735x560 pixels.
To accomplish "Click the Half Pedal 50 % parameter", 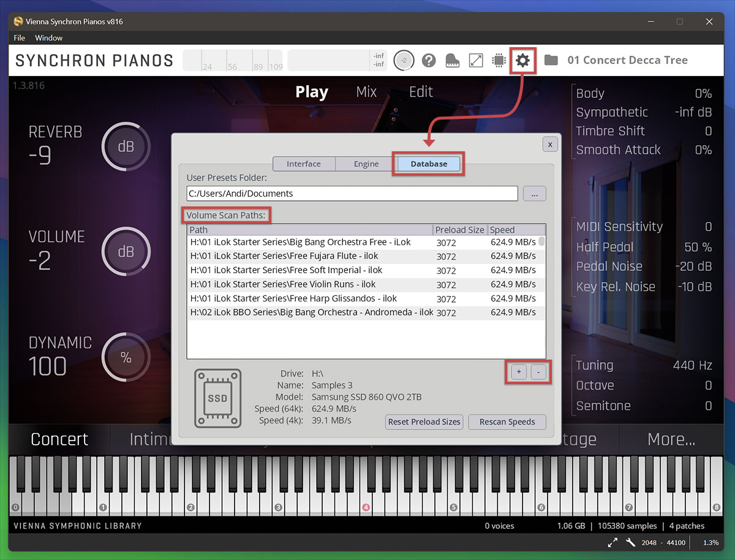I will pyautogui.click(x=644, y=247).
